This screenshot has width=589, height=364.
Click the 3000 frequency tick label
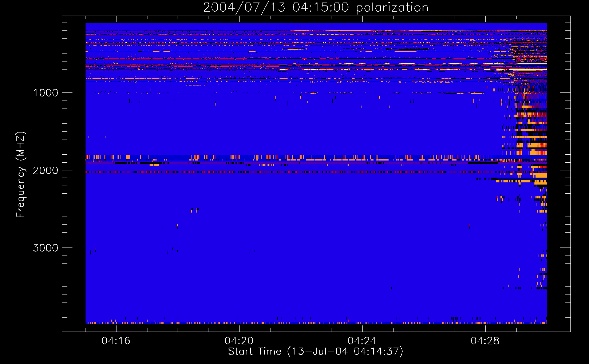[x=46, y=248]
